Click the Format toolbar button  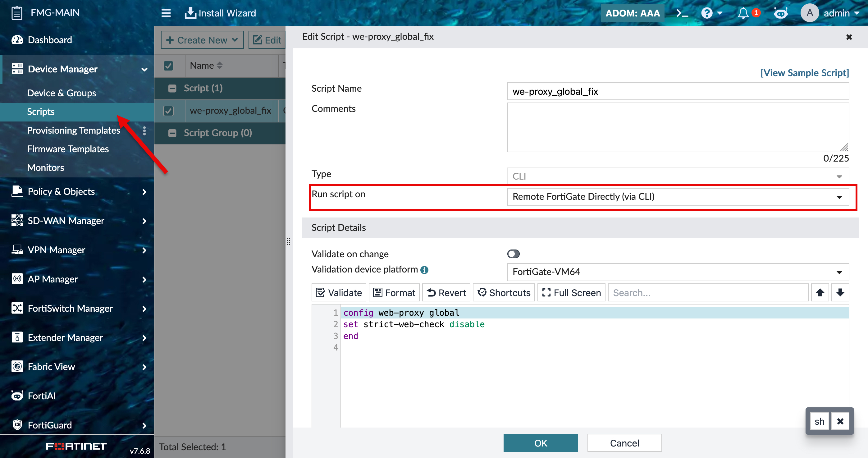(x=394, y=292)
